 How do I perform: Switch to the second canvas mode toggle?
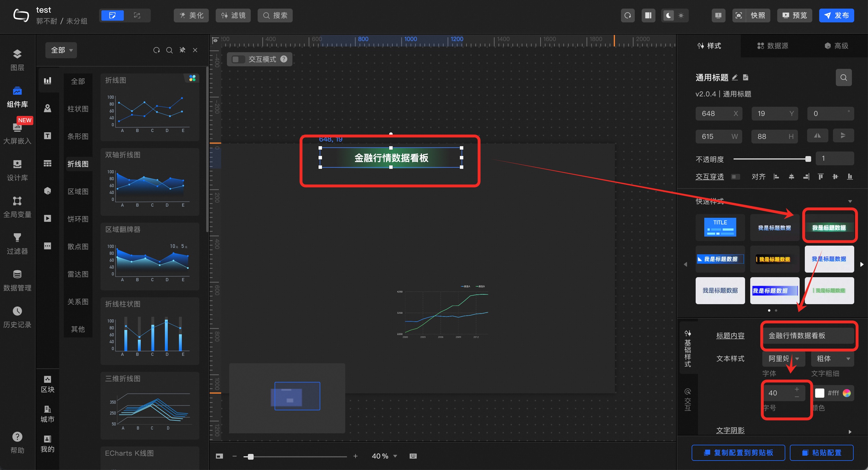coord(137,15)
